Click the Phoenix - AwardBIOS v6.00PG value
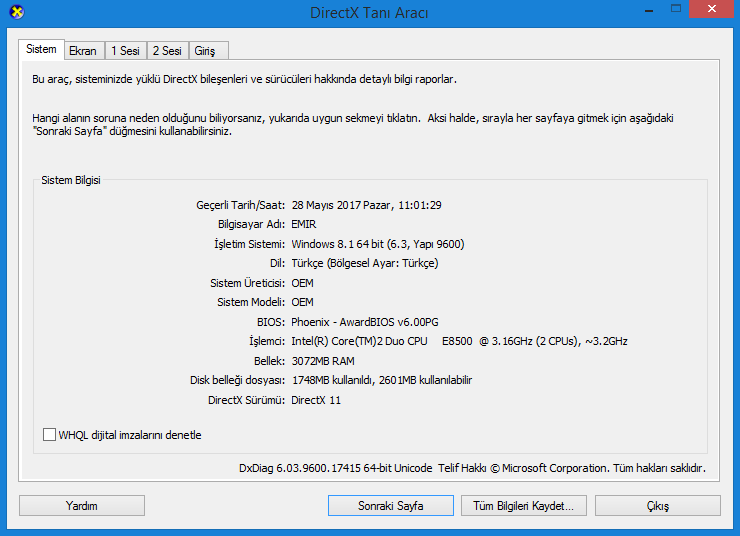Screen dimensions: 740x536 365,322
